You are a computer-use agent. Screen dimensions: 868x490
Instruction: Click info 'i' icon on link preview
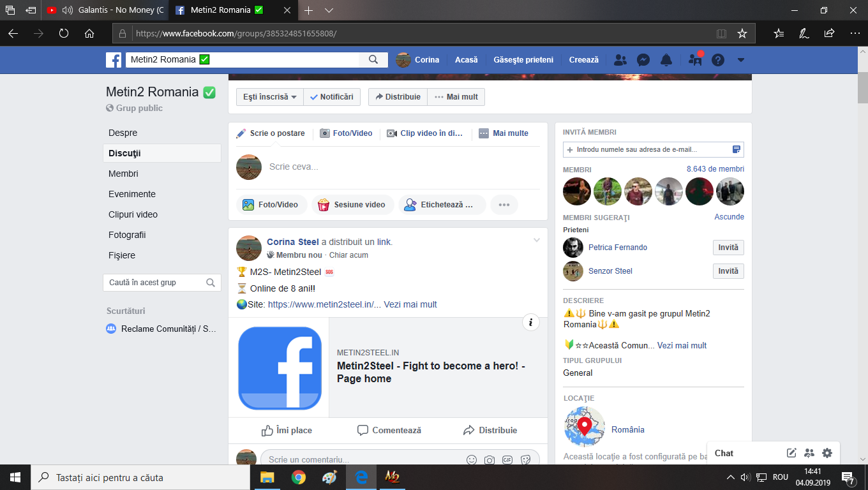point(531,323)
